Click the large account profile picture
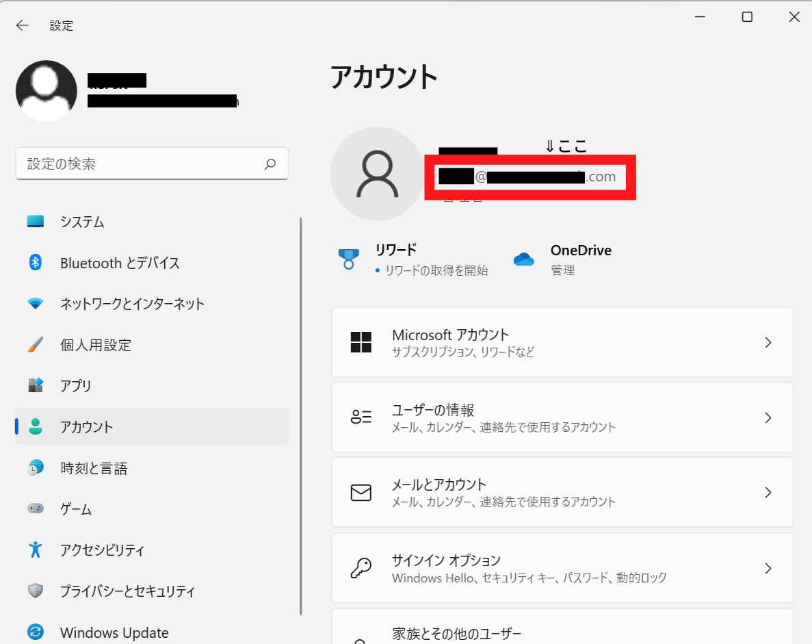 click(x=377, y=174)
